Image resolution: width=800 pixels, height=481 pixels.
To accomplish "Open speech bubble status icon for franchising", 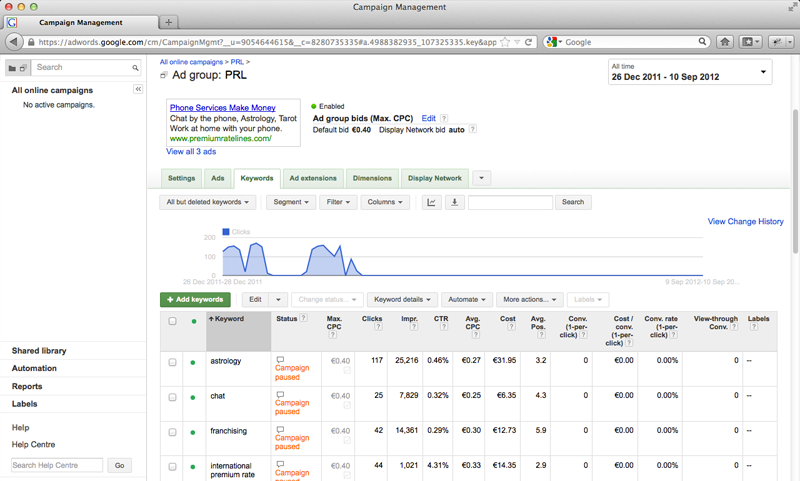I will pyautogui.click(x=280, y=429).
